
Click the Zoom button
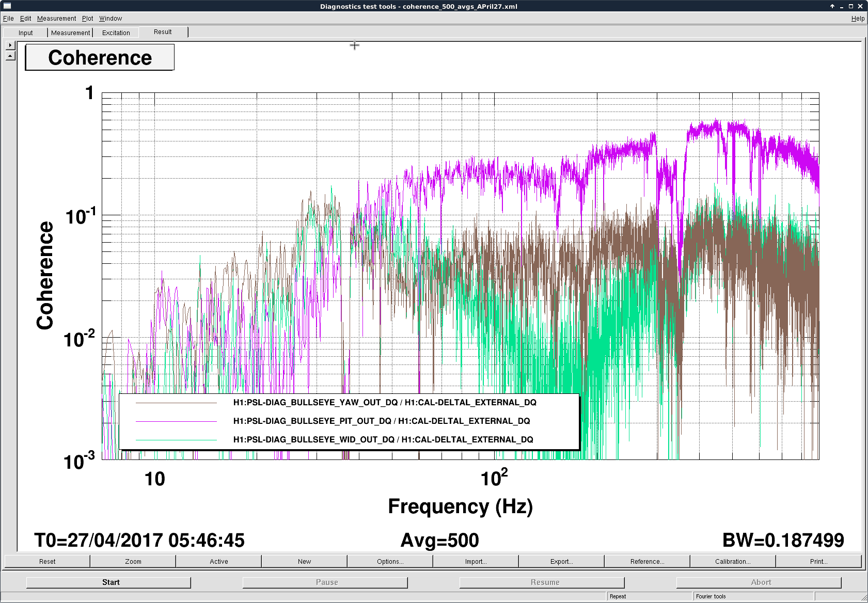point(133,561)
